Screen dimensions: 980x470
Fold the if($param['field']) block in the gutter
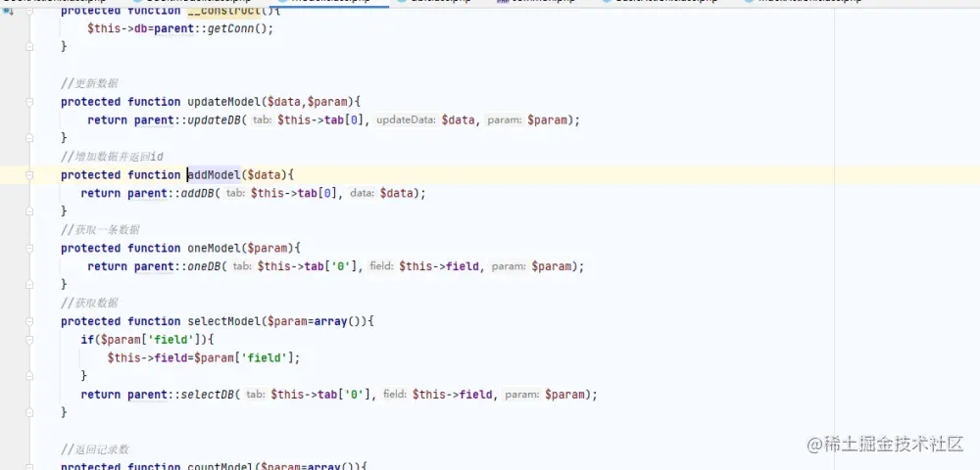click(28, 340)
